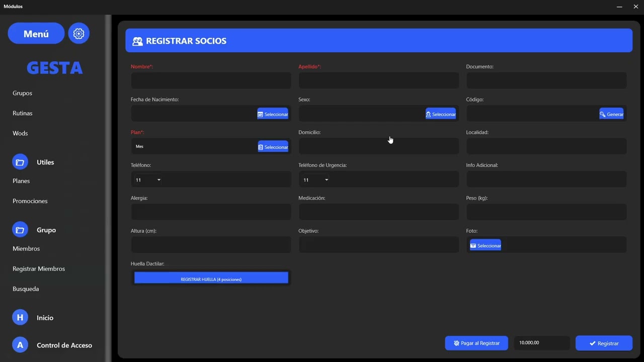
Task: Click the Localidad input field
Action: (546, 146)
